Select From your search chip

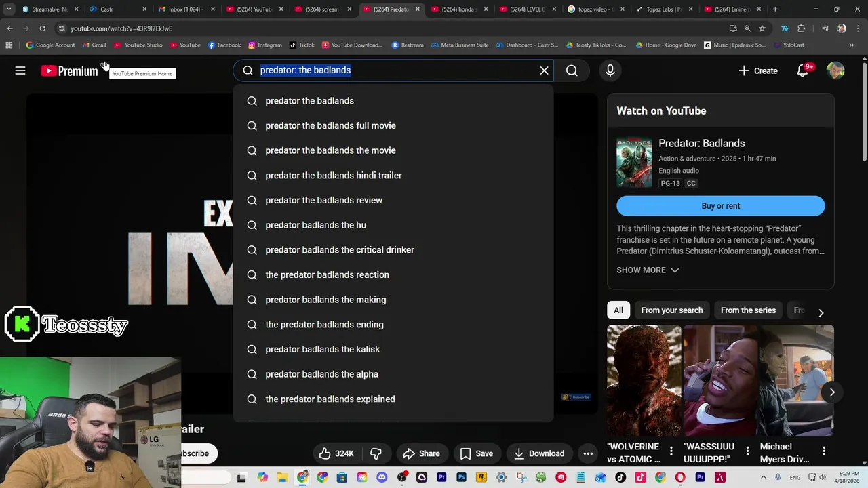point(671,310)
